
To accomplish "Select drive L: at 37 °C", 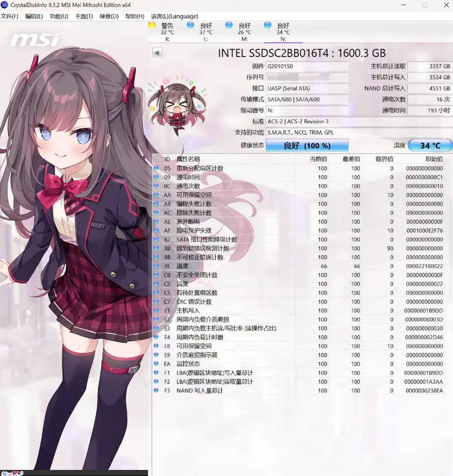I will pyautogui.click(x=206, y=32).
